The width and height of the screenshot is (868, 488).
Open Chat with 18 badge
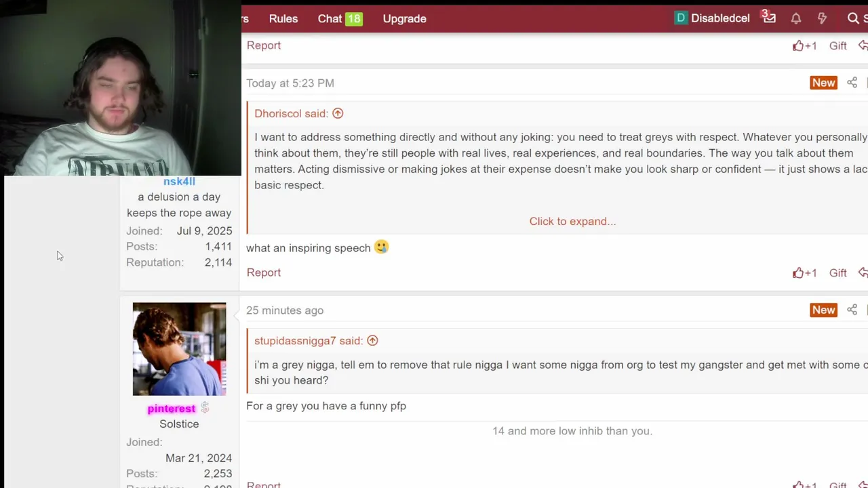coord(340,18)
